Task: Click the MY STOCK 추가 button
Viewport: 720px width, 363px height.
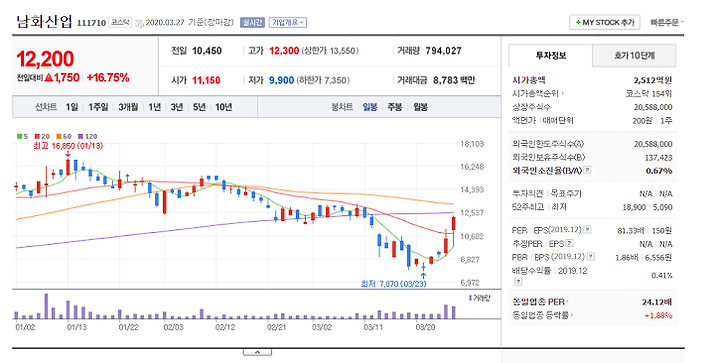Action: [605, 22]
